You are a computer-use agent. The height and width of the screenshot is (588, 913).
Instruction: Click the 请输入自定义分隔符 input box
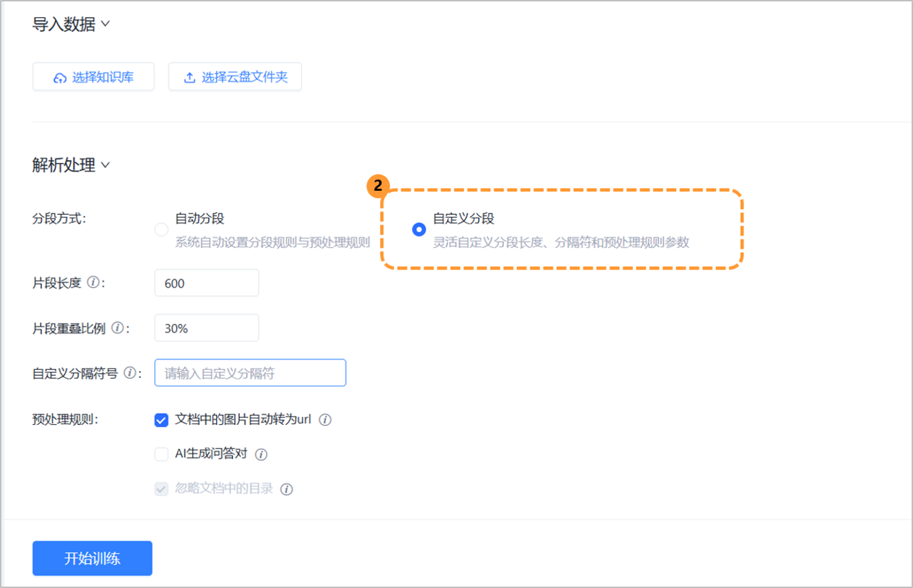[x=250, y=372]
